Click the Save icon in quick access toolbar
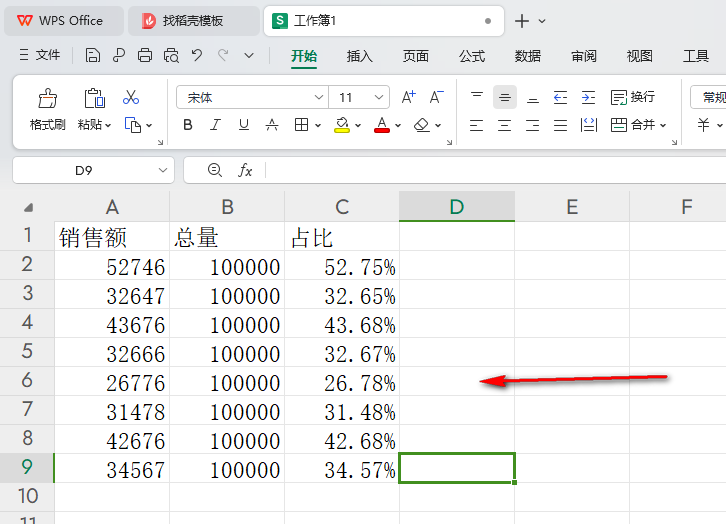The image size is (726, 524). pyautogui.click(x=92, y=56)
